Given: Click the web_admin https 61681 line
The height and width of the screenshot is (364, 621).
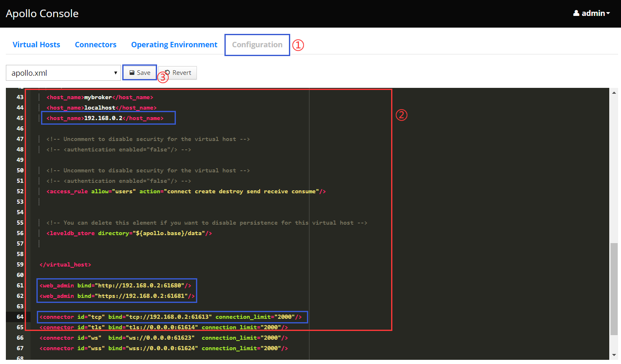Looking at the screenshot, I should 117,296.
